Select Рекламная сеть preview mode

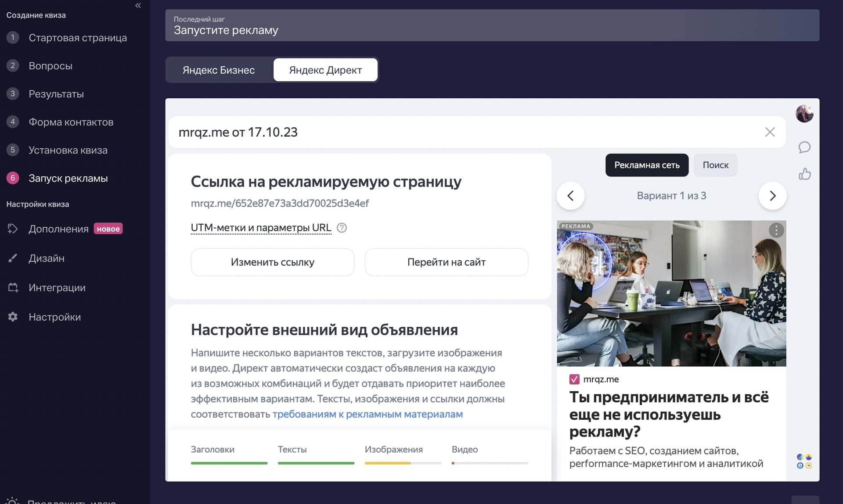[646, 165]
